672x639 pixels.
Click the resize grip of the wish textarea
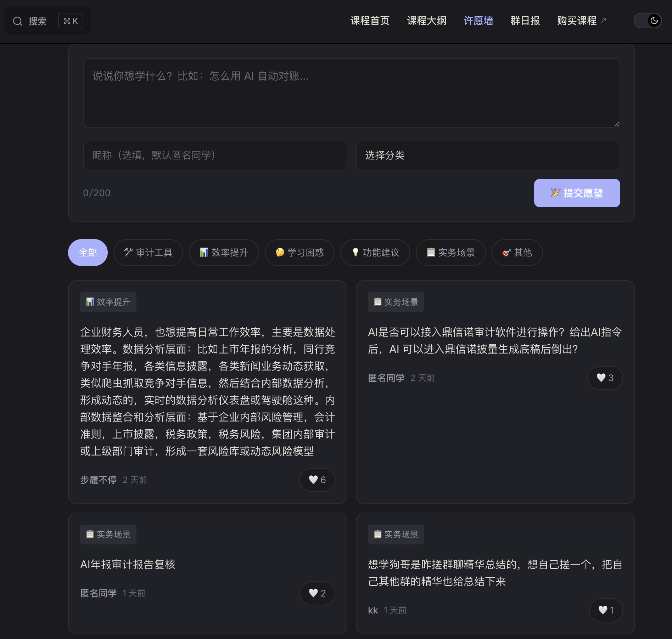(x=616, y=124)
